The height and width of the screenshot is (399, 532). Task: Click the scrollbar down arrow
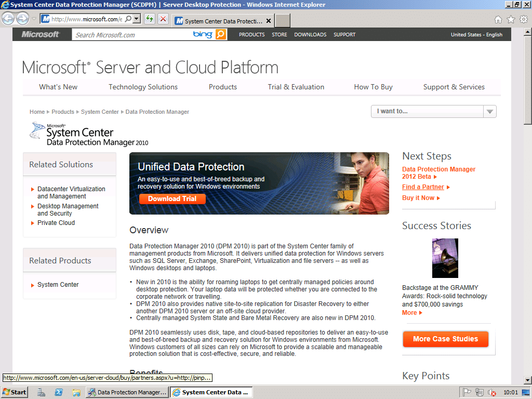click(528, 380)
